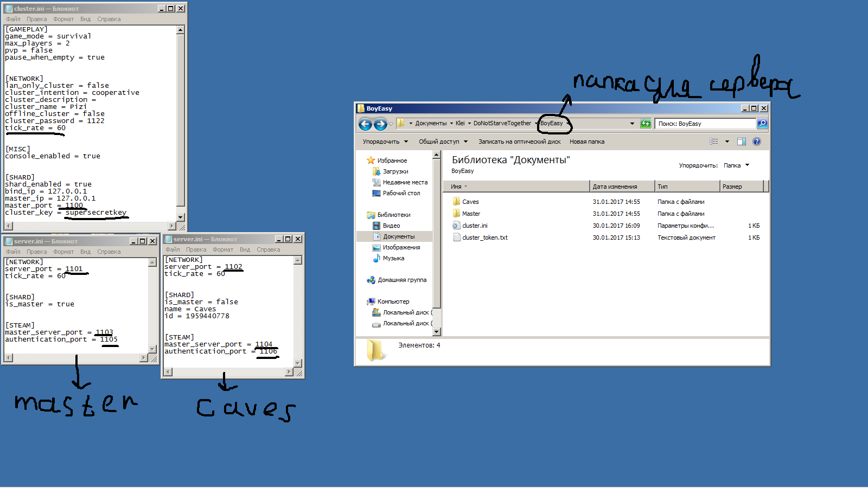Click the Back navigation arrow in Explorer
Viewport: 868px width, 488px height.
365,124
